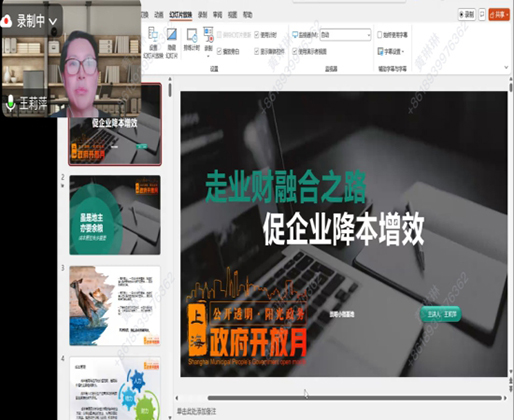Open the 录制 (Record) ribbon tab
Image resolution: width=514 pixels, height=420 pixels.
coord(202,15)
